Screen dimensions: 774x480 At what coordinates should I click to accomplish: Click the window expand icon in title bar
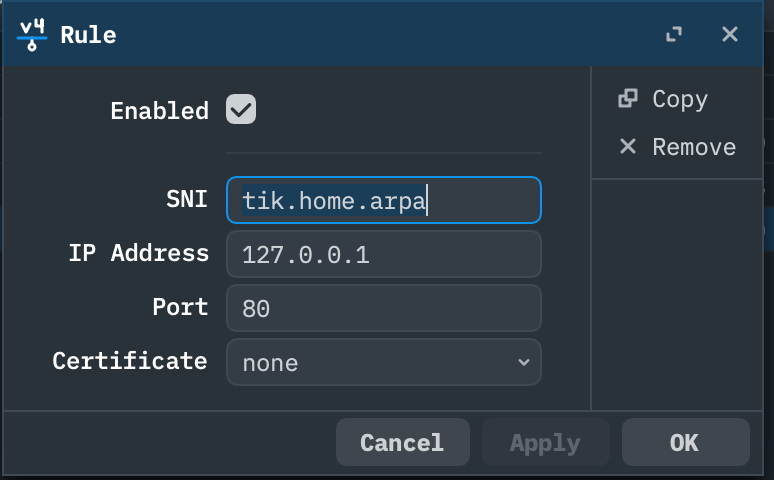pyautogui.click(x=674, y=35)
